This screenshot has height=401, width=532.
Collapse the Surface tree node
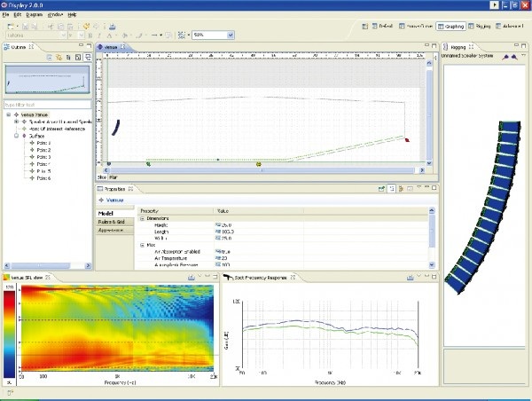tap(18, 134)
